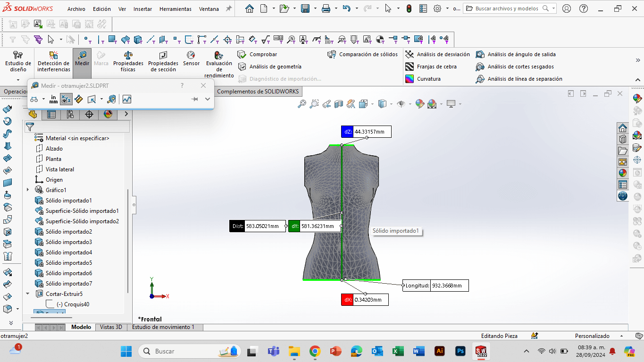The width and height of the screenshot is (644, 362).
Task: Open Design Library task pane icon
Action: point(623,139)
